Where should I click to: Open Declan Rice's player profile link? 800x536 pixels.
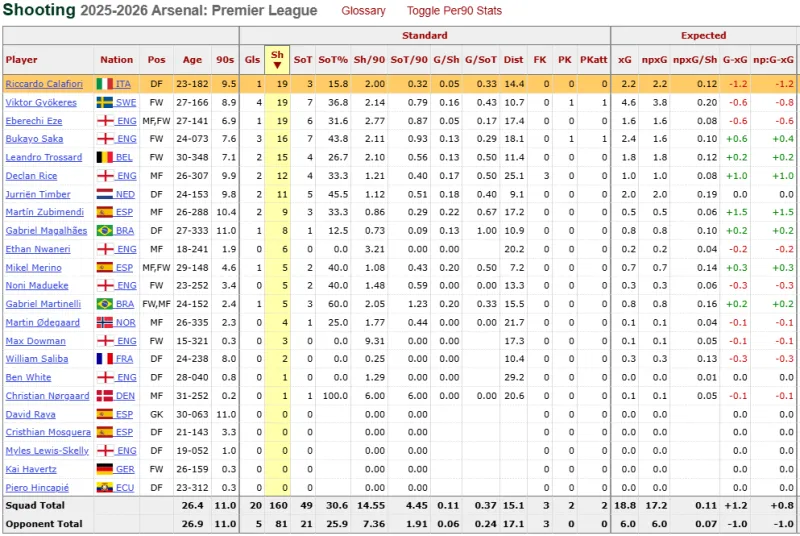click(x=32, y=176)
